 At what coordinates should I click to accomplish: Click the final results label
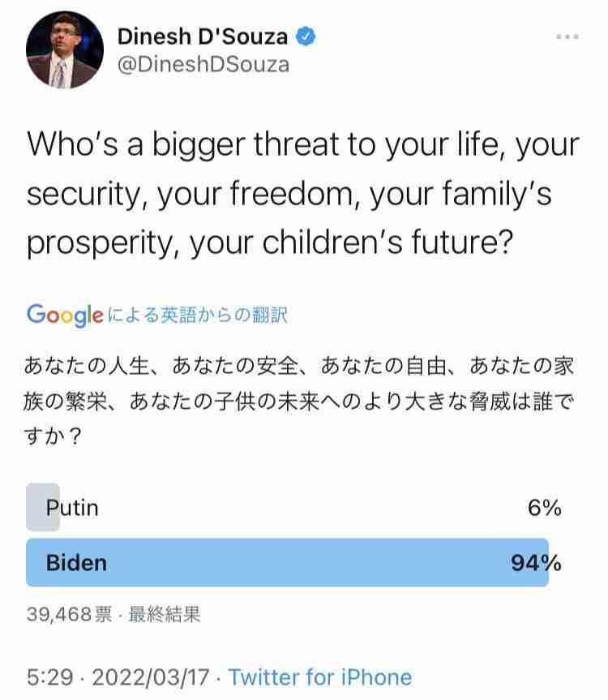point(164,614)
